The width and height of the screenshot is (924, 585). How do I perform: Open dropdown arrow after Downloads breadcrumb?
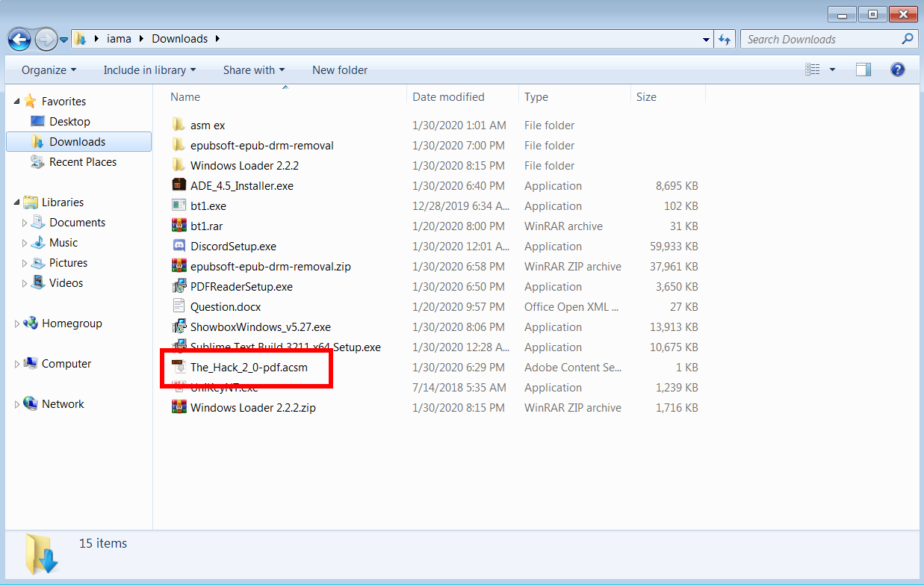[x=218, y=39]
